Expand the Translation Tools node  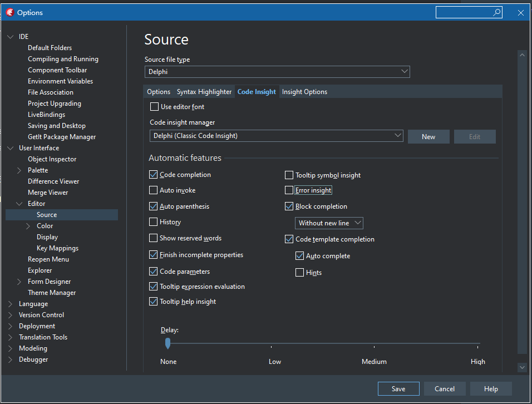[11, 337]
